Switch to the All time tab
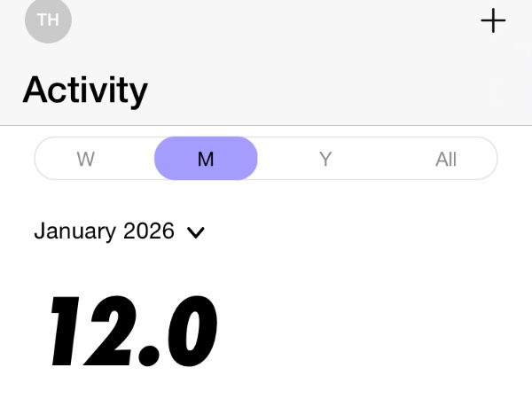 (x=446, y=160)
